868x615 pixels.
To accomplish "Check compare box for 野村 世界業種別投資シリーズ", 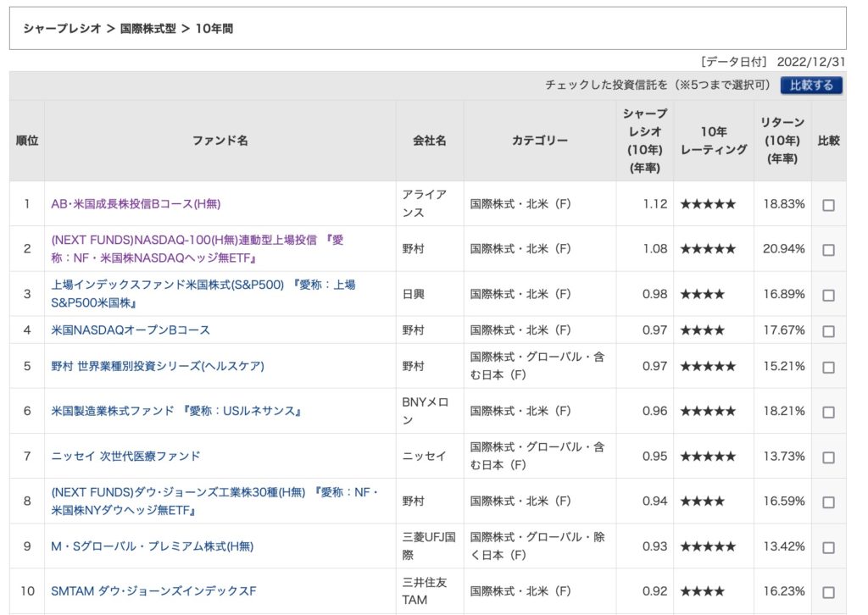I will (828, 367).
